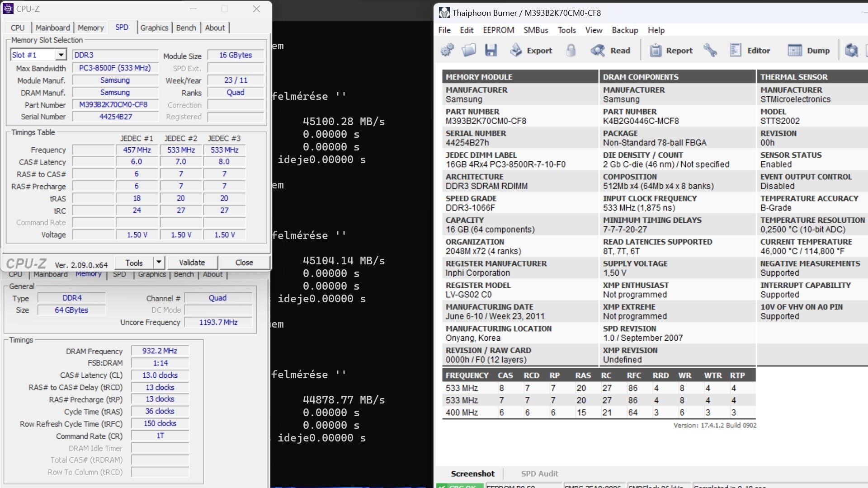Open the Graphics tab in lower CPU-Z window
Image resolution: width=868 pixels, height=488 pixels.
pos(152,274)
